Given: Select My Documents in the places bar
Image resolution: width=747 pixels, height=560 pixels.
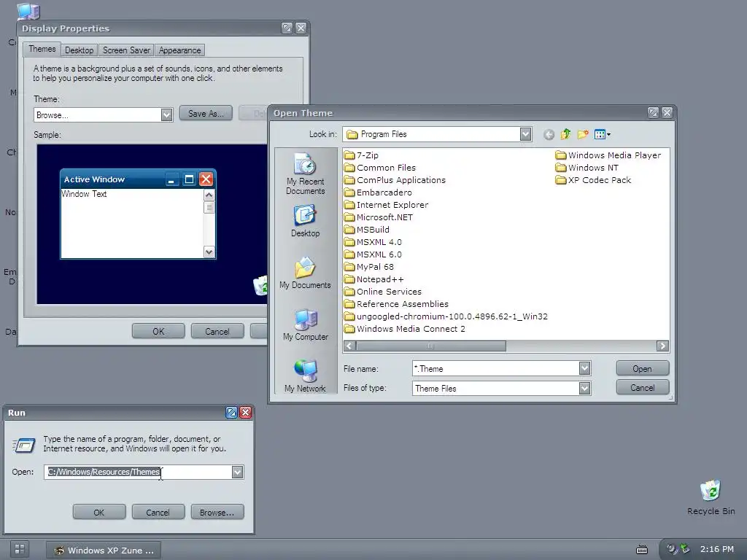Looking at the screenshot, I should tap(306, 273).
